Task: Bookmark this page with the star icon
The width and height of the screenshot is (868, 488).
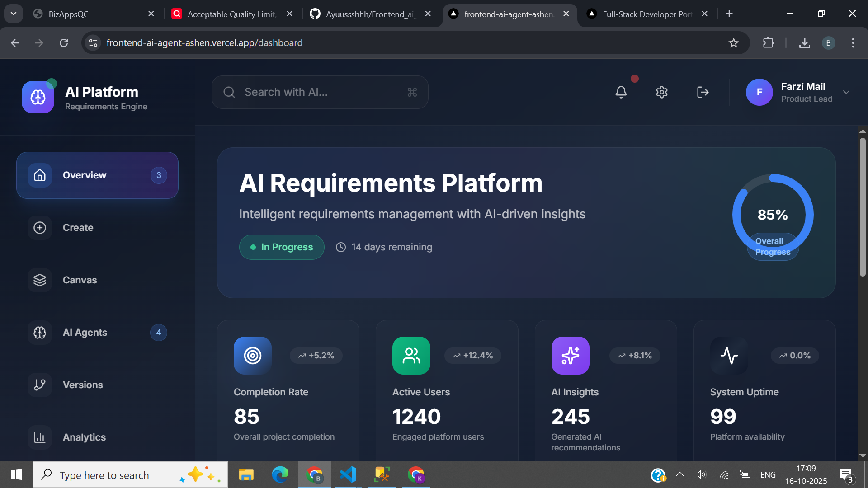Action: click(x=734, y=43)
